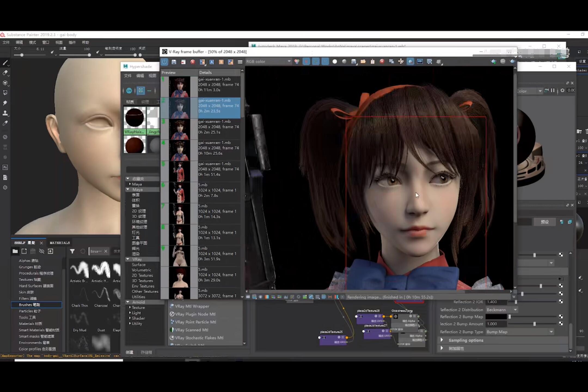Click VRay Scanned Mtl entry
Image resolution: width=588 pixels, height=392 pixels.
point(191,330)
